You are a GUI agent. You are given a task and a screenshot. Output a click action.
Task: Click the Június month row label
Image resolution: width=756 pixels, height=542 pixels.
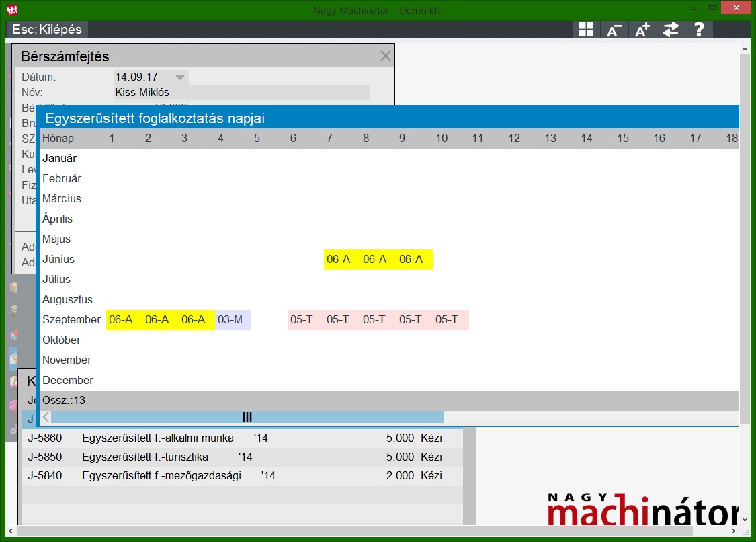(x=58, y=259)
